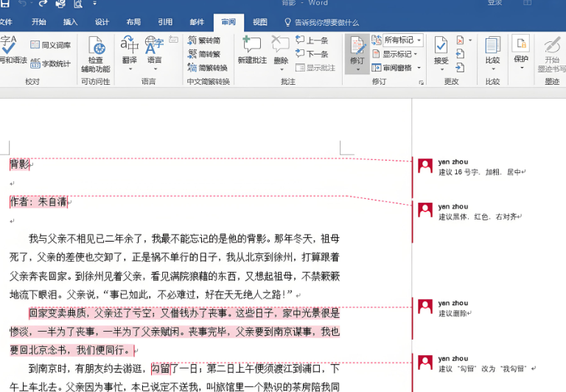This screenshot has height=392, width=566.
Task: Expand the 修订 track changes dropdown arrow
Action: click(357, 69)
